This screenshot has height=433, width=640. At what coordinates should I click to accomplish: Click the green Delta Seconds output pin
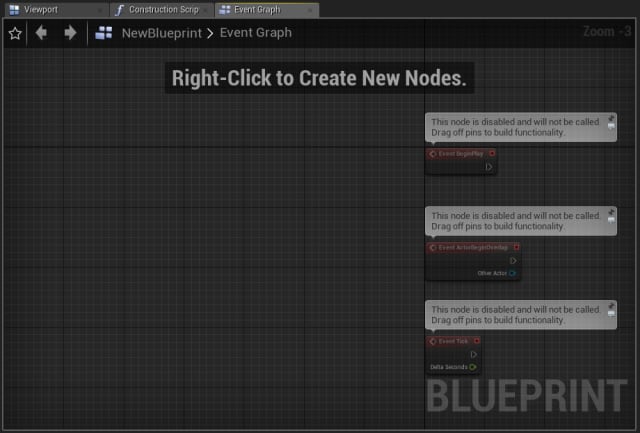click(x=473, y=367)
